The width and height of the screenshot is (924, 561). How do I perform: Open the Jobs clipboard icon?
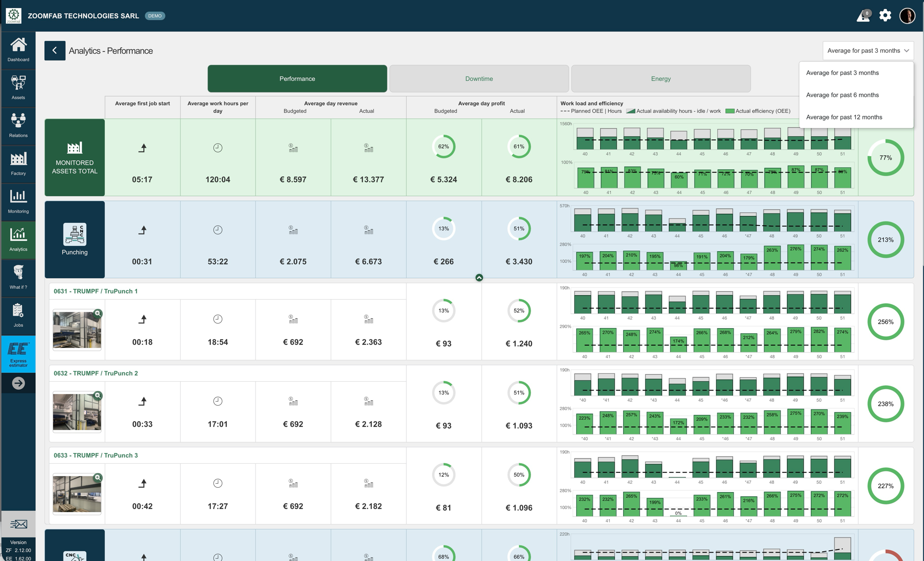(18, 315)
